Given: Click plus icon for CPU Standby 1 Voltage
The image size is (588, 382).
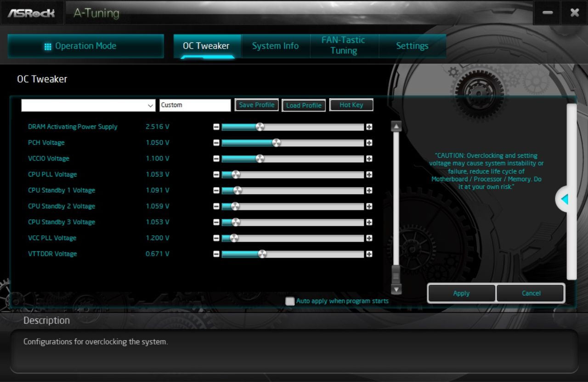Looking at the screenshot, I should click(369, 190).
